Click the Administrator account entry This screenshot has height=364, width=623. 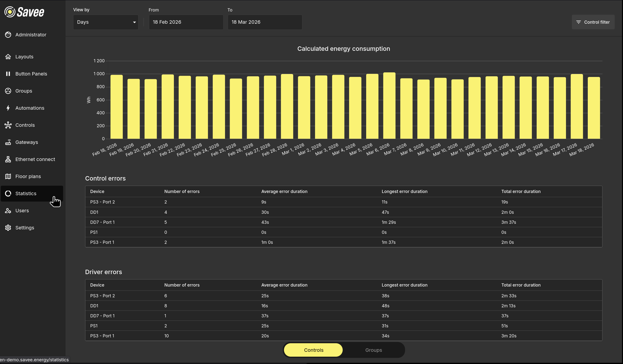[31, 35]
